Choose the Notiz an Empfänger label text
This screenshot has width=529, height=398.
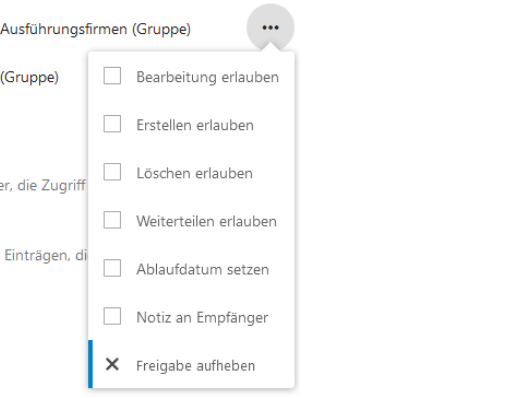(202, 318)
